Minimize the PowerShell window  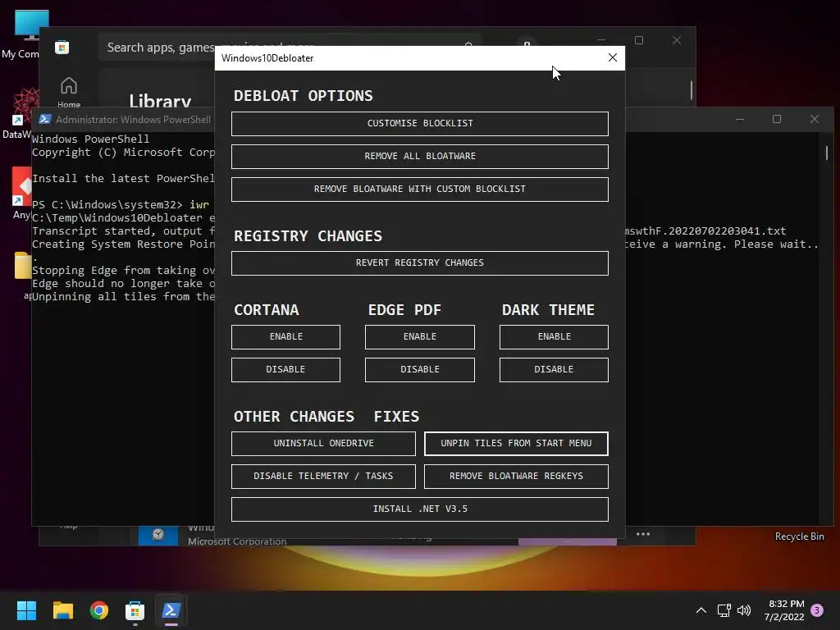pos(740,119)
